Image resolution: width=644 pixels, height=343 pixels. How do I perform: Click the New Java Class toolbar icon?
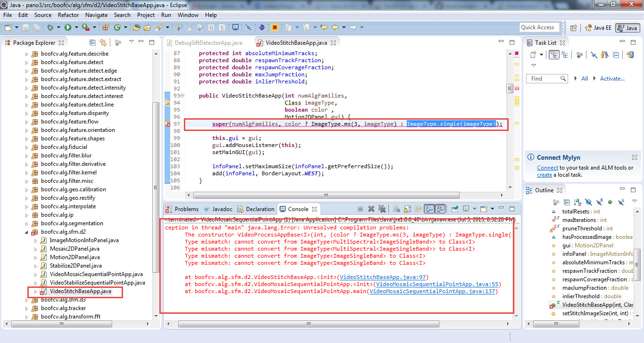tap(117, 27)
